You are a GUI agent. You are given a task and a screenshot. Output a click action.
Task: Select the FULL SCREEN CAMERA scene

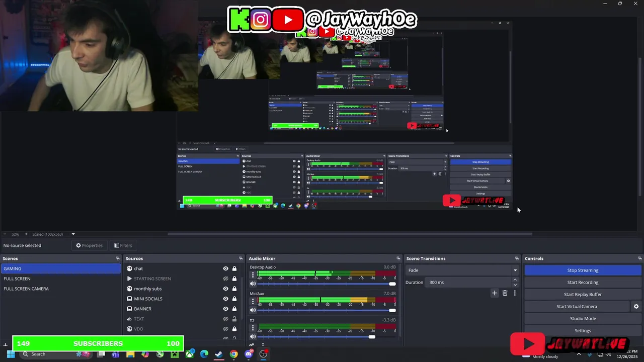coord(60,289)
